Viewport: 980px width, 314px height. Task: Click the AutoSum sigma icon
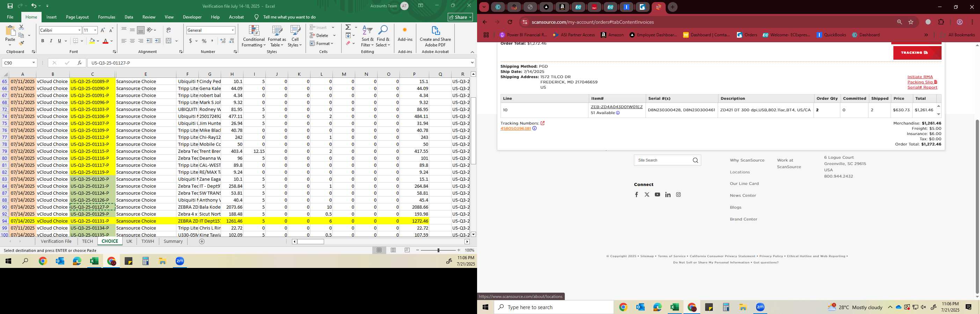[348, 27]
